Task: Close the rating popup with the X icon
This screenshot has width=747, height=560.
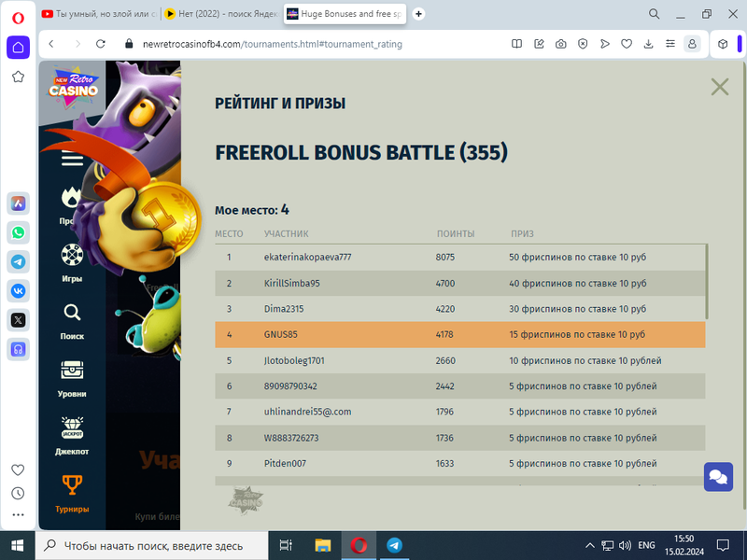Action: click(719, 87)
